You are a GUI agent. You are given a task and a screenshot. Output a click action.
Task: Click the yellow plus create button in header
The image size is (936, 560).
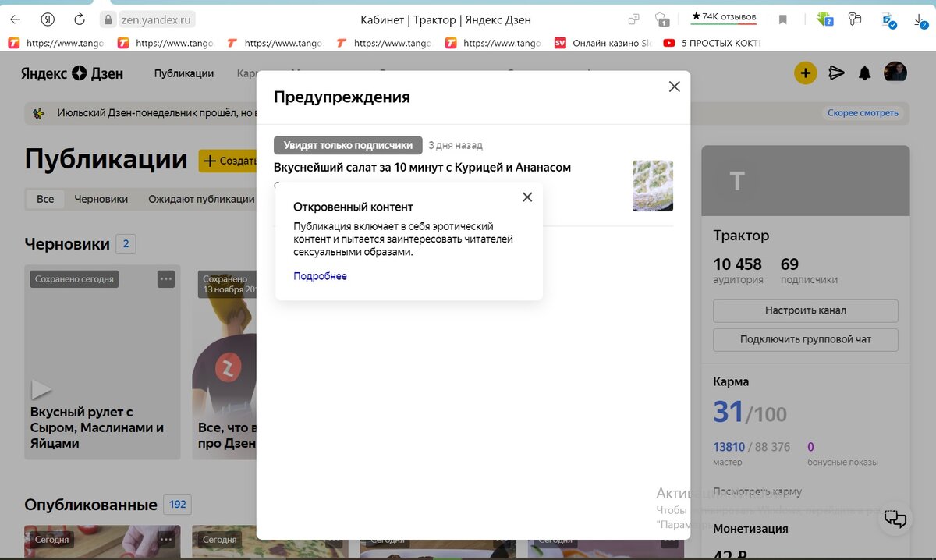pyautogui.click(x=805, y=73)
